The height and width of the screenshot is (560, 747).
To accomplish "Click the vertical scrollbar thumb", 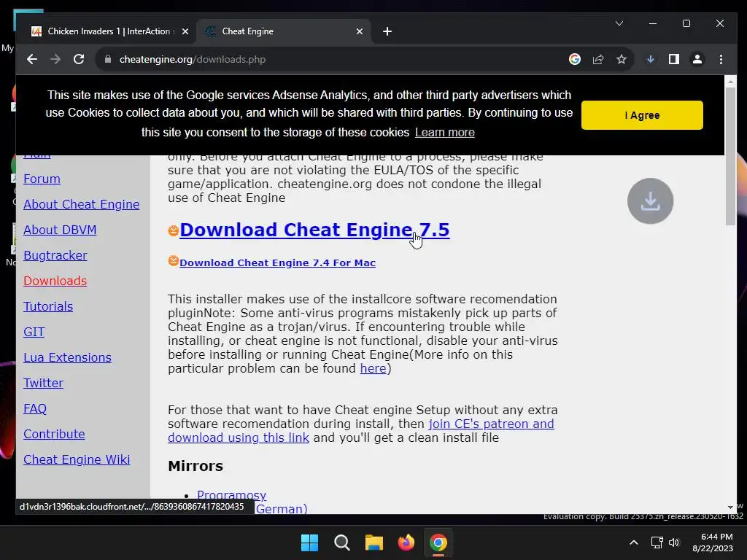I will [x=730, y=156].
